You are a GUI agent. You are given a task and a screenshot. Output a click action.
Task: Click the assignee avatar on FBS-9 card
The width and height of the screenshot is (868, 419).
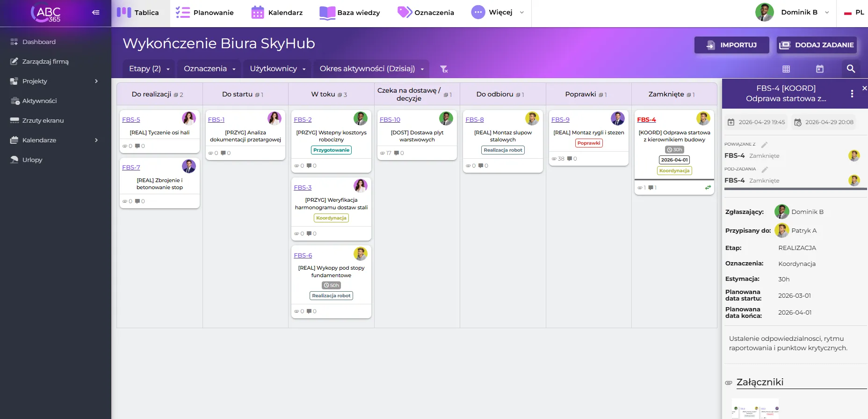click(x=618, y=118)
